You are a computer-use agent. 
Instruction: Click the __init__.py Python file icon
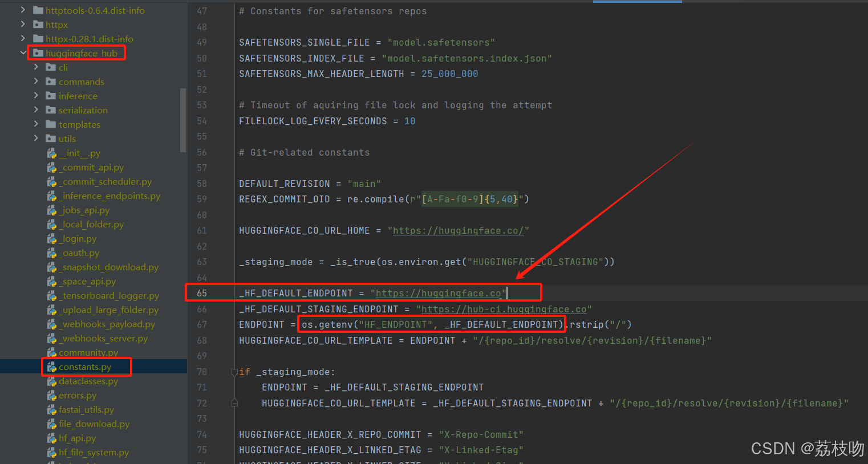coord(52,153)
